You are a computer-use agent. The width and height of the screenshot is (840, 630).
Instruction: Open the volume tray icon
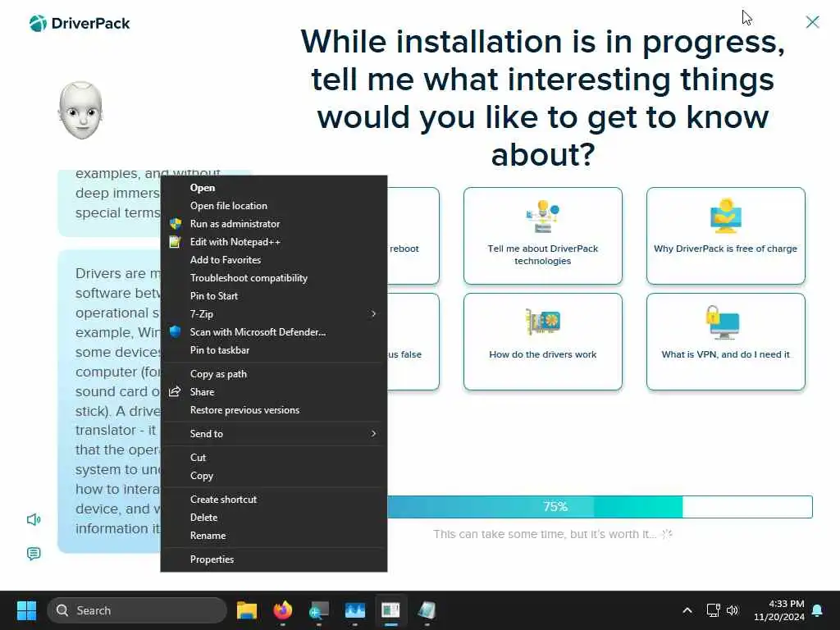[733, 610]
